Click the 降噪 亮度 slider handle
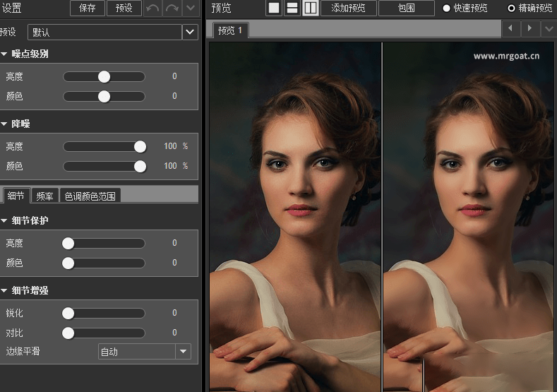 tap(140, 146)
